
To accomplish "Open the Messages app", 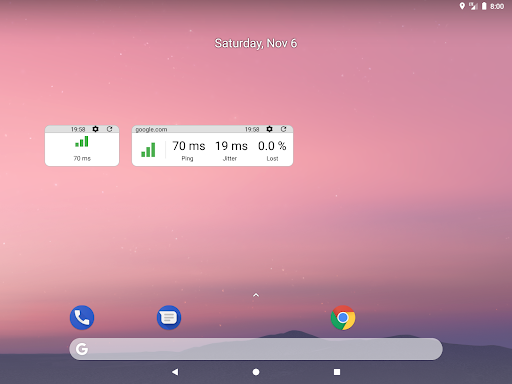I will click(169, 317).
